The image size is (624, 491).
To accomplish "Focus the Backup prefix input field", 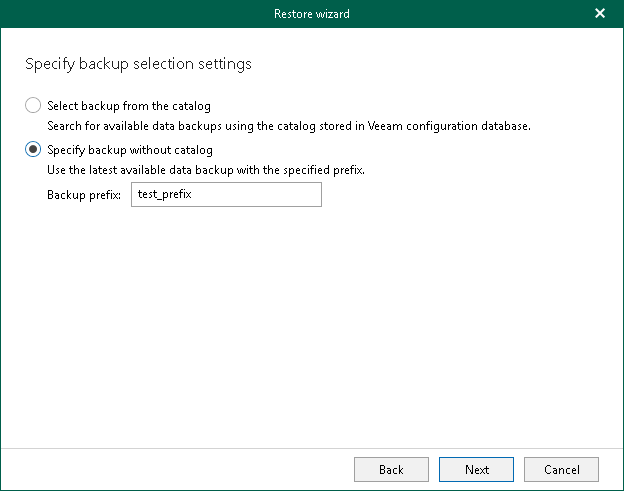I will tap(226, 194).
